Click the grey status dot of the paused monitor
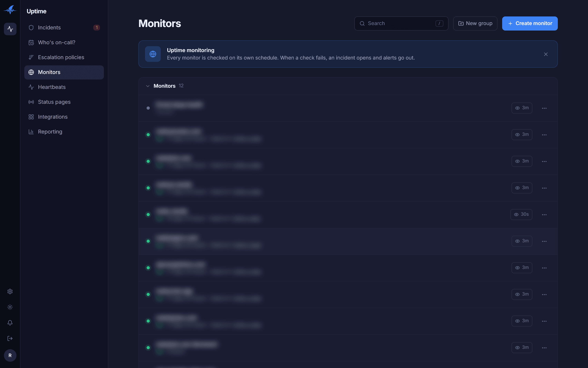Image resolution: width=588 pixels, height=368 pixels. pyautogui.click(x=148, y=108)
